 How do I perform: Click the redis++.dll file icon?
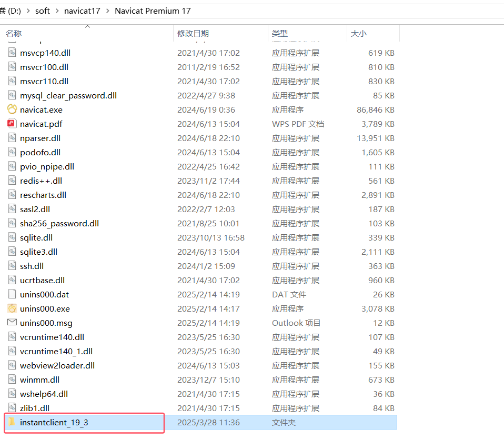(x=12, y=181)
